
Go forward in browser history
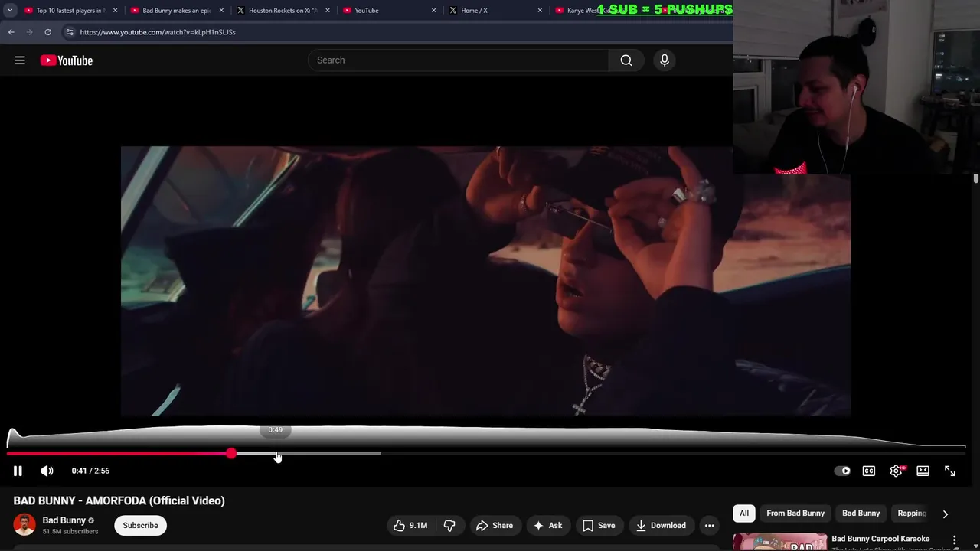(x=30, y=32)
